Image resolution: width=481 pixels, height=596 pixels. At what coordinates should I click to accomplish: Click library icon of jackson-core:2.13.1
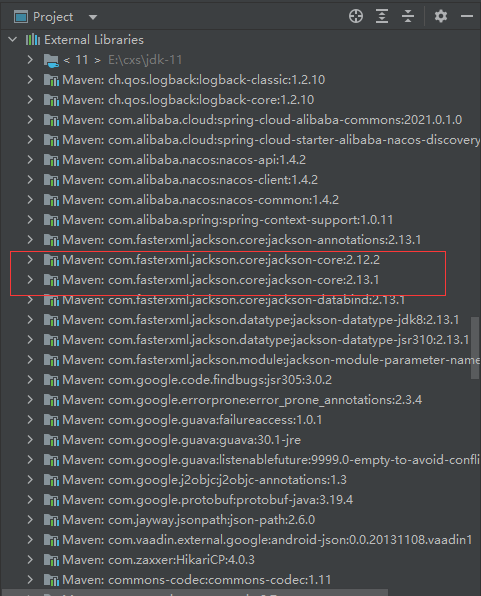(x=51, y=280)
